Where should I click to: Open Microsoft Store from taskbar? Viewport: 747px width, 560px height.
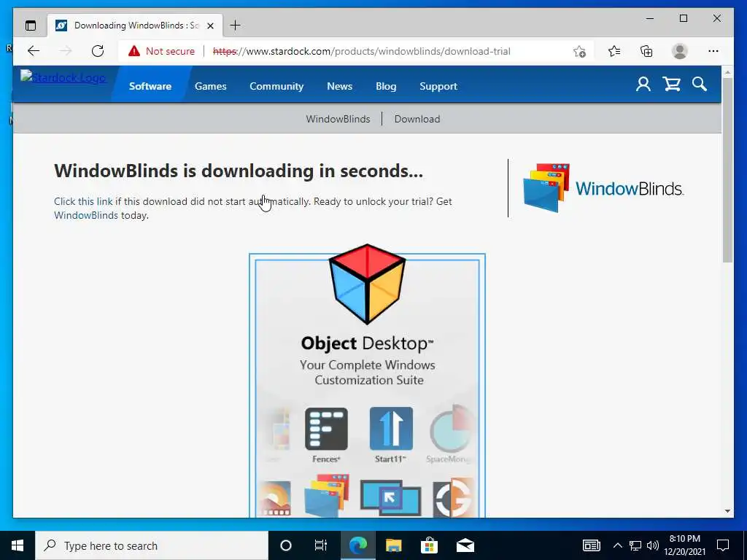429,545
